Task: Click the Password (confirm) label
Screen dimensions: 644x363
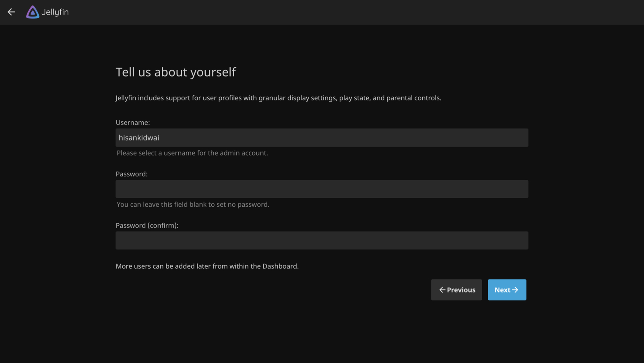Action: click(x=147, y=225)
